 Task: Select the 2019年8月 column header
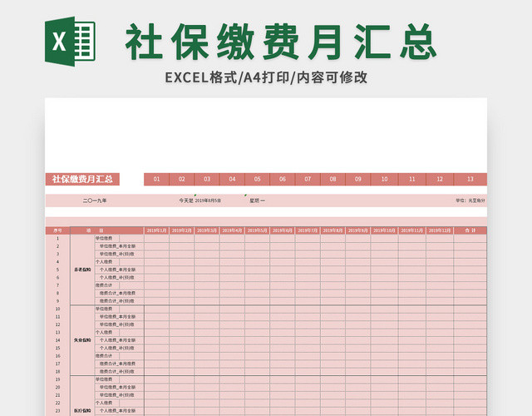click(332, 230)
